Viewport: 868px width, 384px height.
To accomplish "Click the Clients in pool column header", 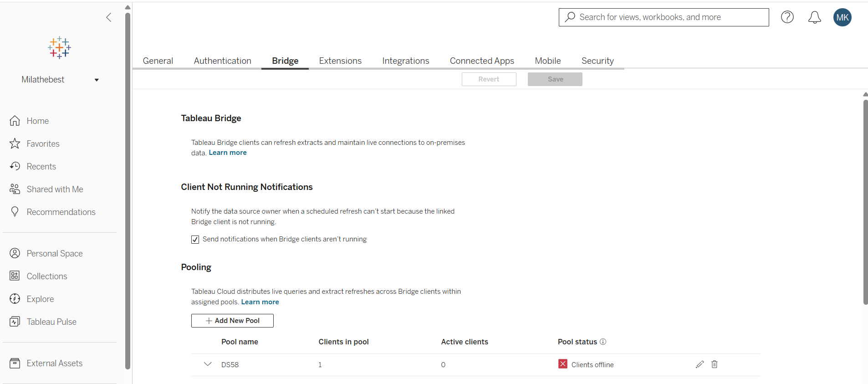I will [x=344, y=342].
